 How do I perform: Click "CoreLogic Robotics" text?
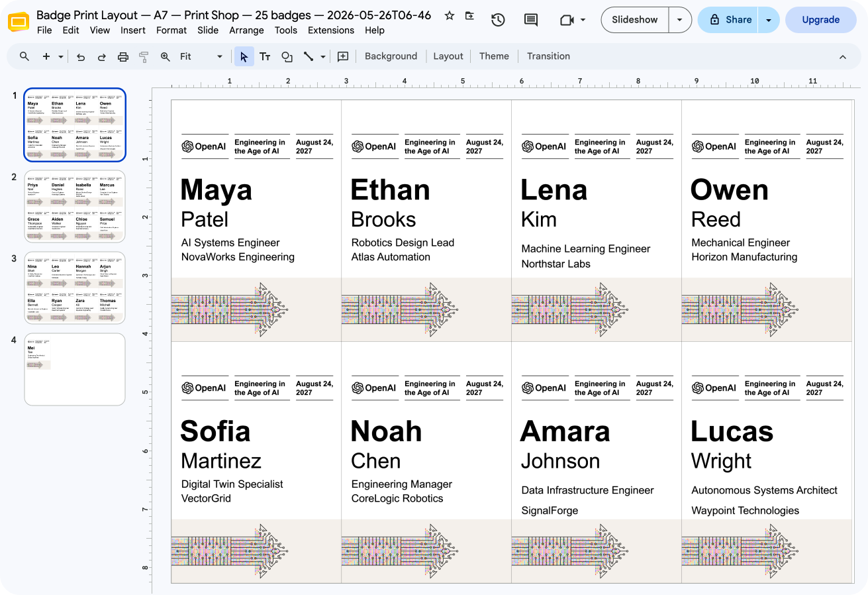[397, 498]
